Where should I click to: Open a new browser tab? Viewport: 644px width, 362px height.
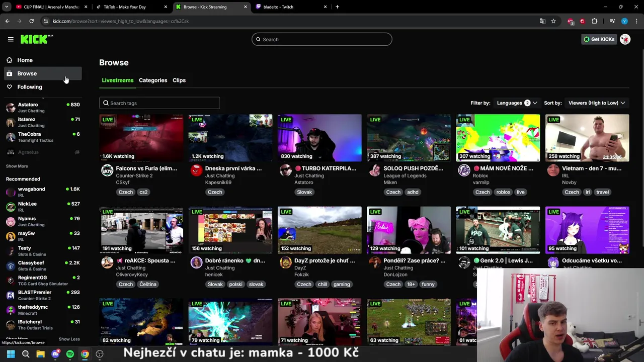[x=337, y=7]
